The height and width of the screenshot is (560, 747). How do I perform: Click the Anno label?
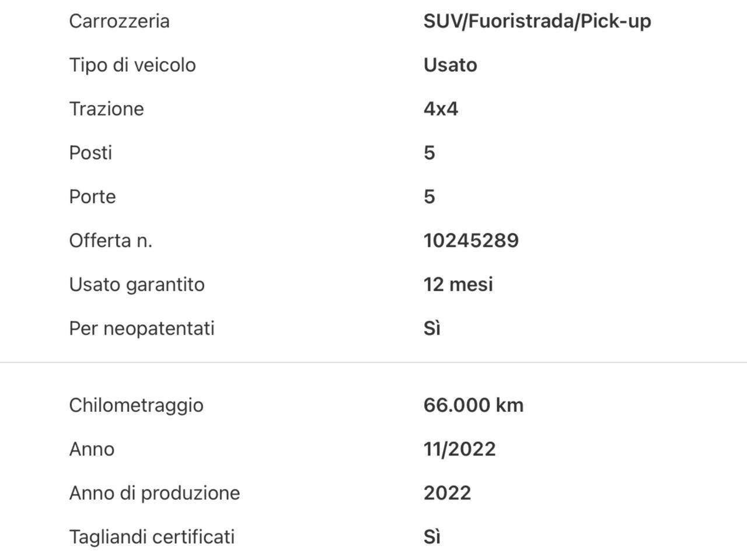coord(92,449)
